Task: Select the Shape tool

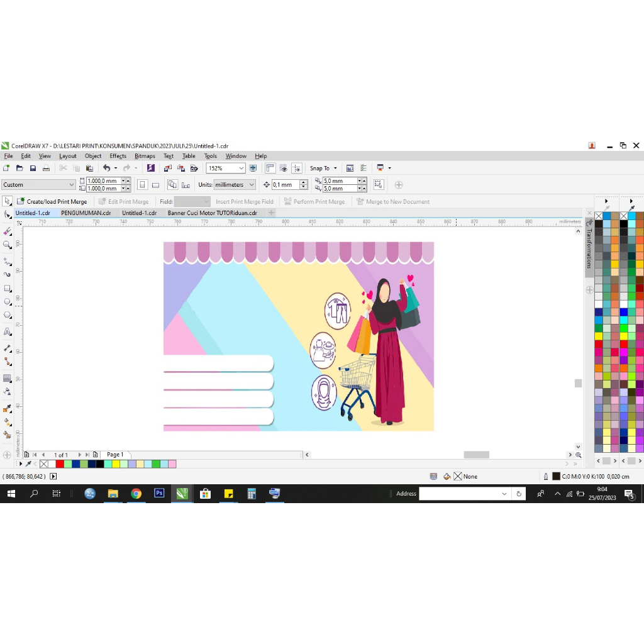Action: point(7,231)
